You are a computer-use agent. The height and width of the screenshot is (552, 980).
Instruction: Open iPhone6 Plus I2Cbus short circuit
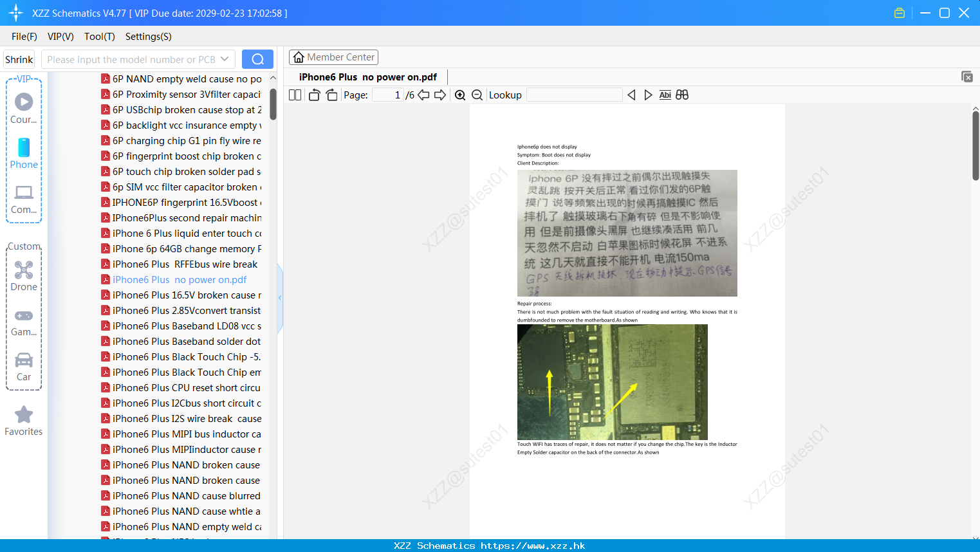(181, 403)
